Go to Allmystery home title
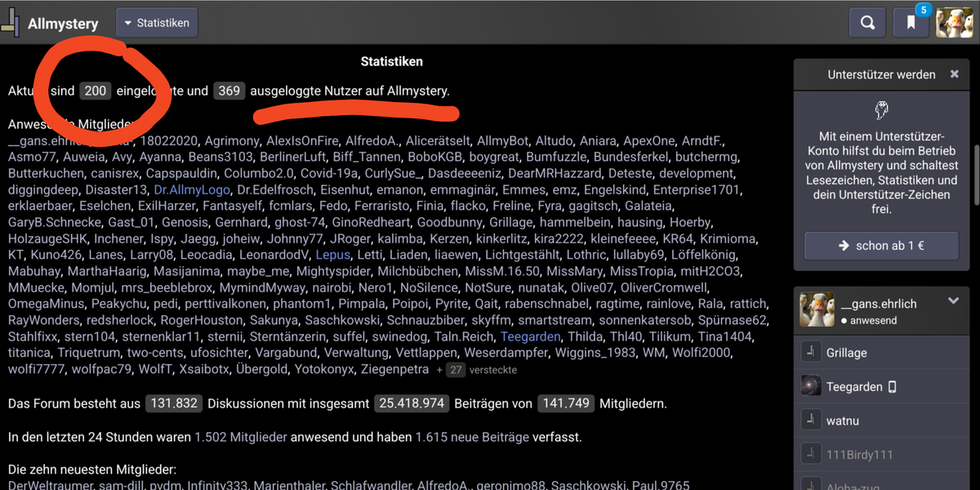The width and height of the screenshot is (980, 490). click(63, 24)
